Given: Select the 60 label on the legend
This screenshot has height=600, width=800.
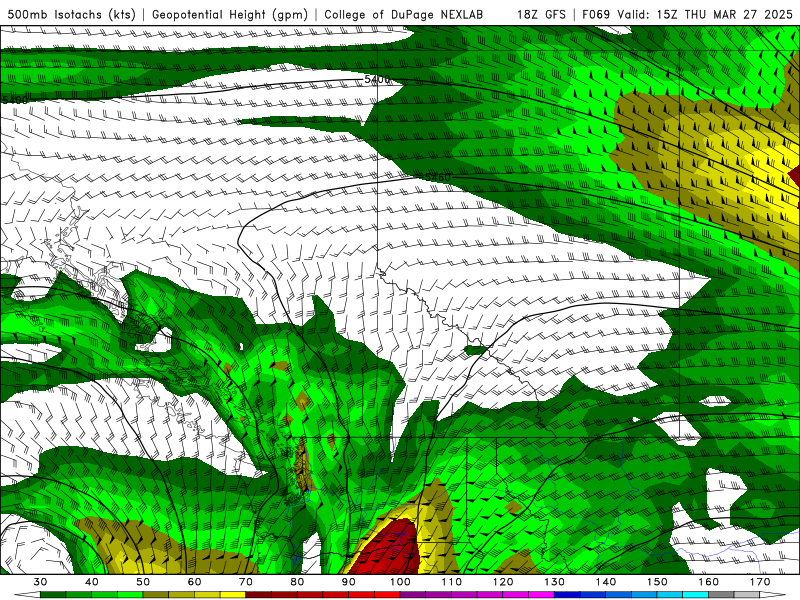Looking at the screenshot, I should [x=194, y=582].
